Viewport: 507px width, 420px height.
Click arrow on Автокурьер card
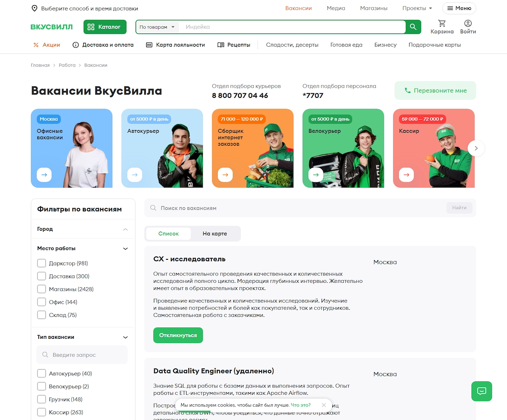coord(135,175)
